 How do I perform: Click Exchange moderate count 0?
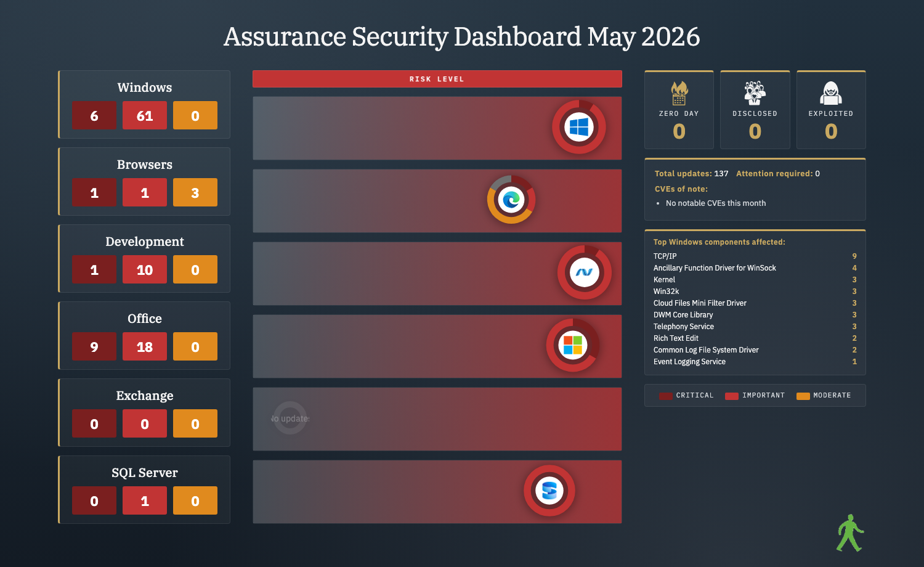point(195,423)
